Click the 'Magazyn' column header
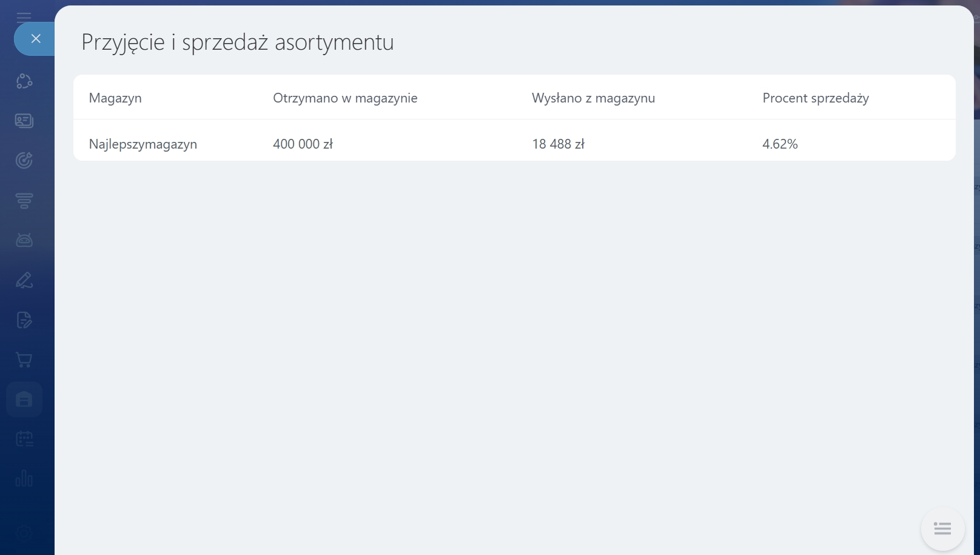Image resolution: width=980 pixels, height=555 pixels. 115,98
